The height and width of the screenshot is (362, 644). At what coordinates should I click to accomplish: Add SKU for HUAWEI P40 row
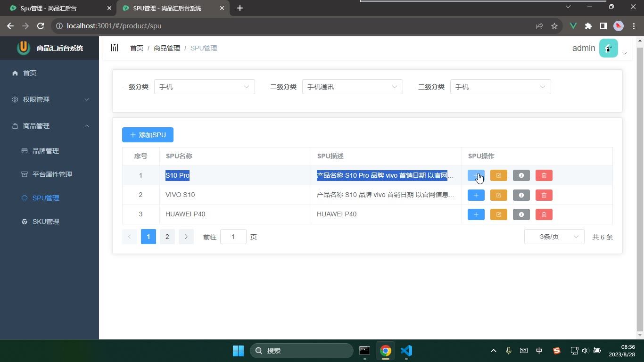click(476, 214)
